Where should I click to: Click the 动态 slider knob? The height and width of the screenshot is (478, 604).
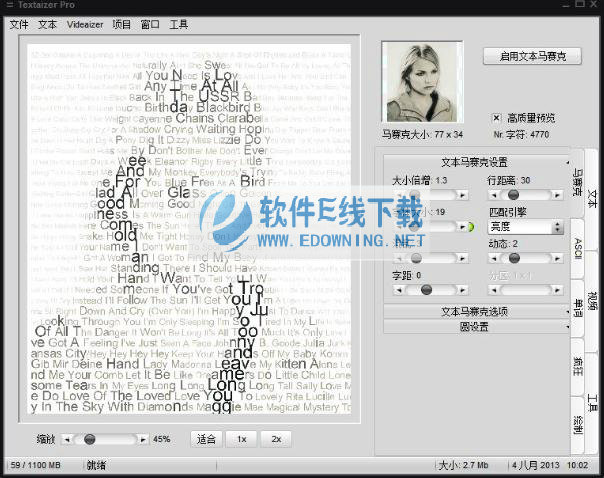click(x=514, y=258)
